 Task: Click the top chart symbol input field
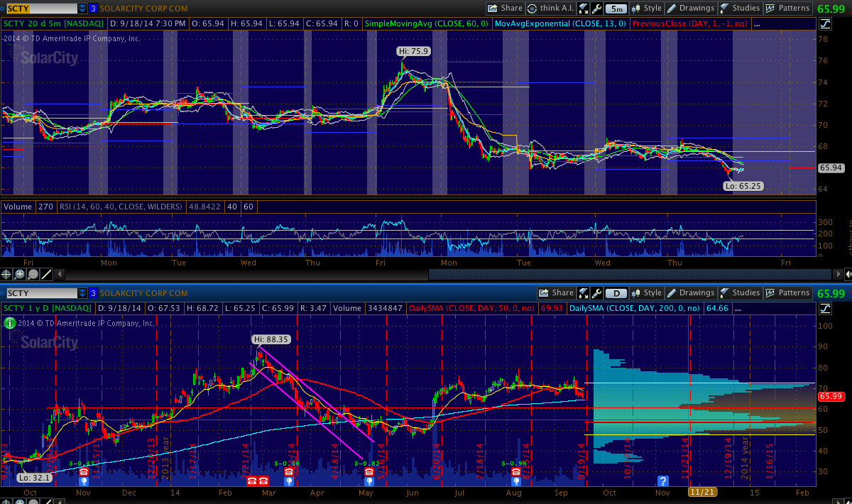[39, 9]
